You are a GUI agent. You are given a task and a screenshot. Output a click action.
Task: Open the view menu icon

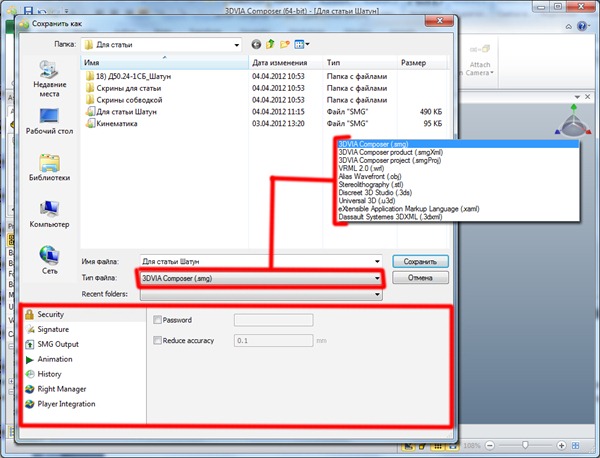pyautogui.click(x=299, y=44)
